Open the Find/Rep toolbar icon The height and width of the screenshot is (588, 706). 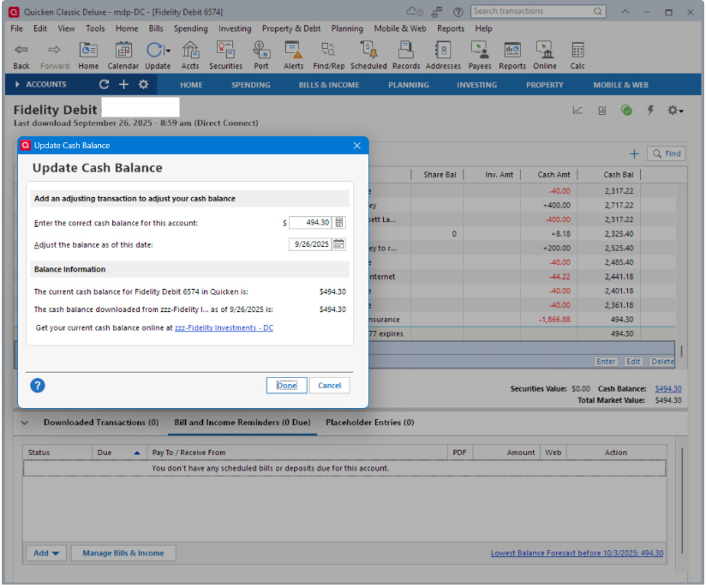328,50
